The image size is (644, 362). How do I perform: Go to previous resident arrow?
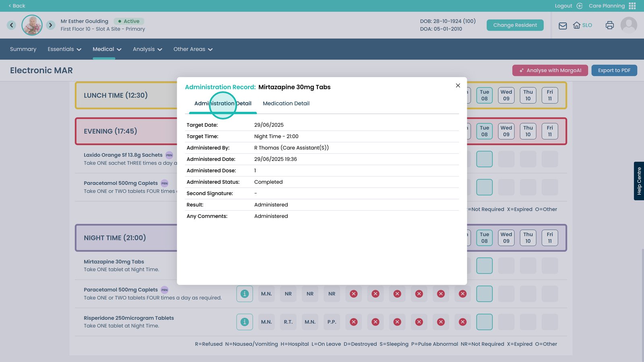click(x=12, y=25)
